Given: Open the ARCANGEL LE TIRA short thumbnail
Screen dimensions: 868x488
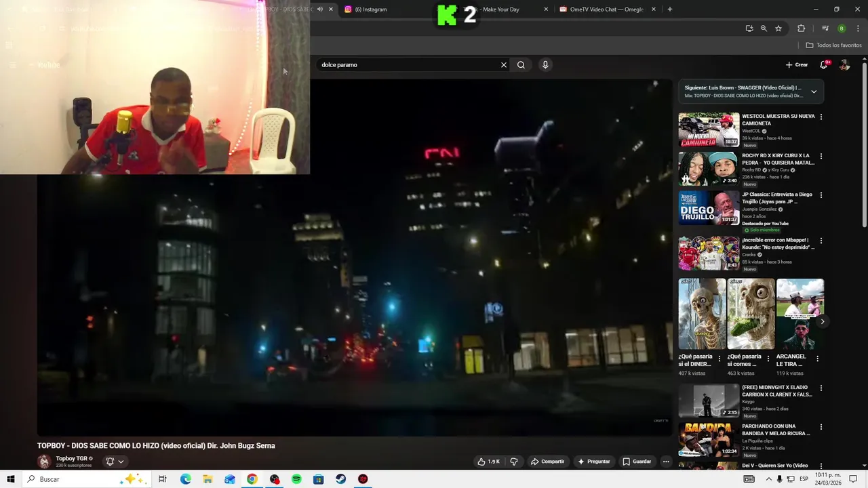Looking at the screenshot, I should [800, 314].
